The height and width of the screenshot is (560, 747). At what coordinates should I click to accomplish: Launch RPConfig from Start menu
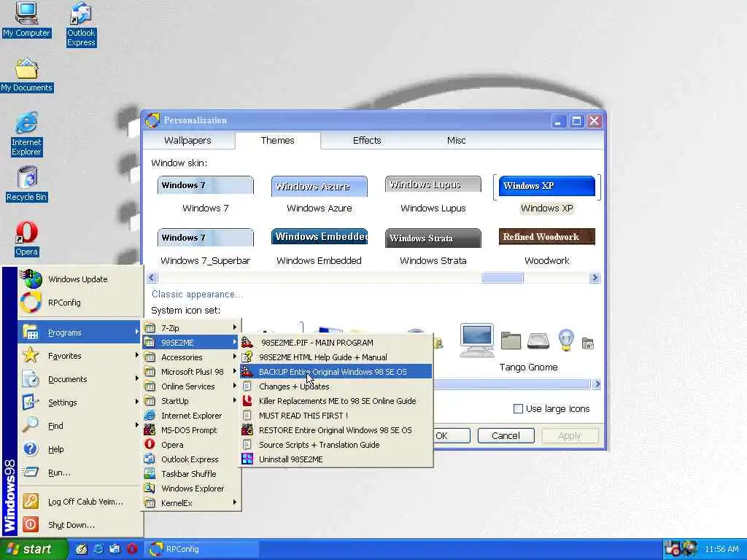pyautogui.click(x=80, y=303)
